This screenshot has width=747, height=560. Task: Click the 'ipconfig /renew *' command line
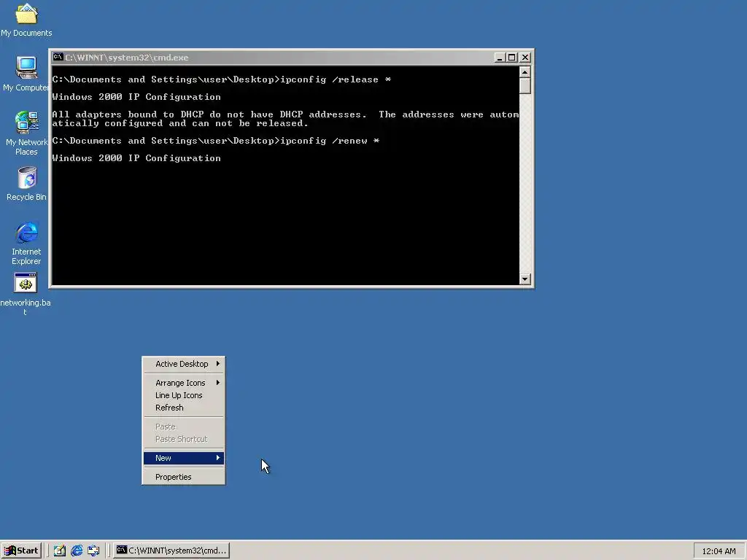[x=216, y=141]
